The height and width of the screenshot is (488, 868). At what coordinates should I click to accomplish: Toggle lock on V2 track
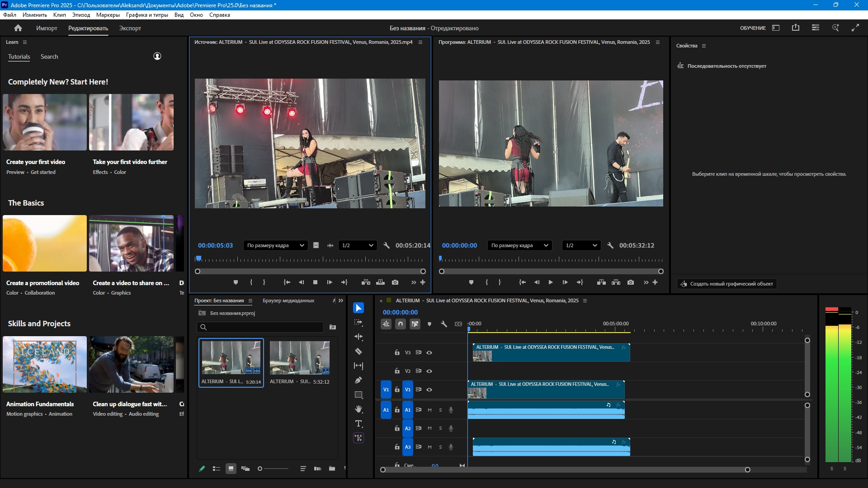(x=397, y=371)
